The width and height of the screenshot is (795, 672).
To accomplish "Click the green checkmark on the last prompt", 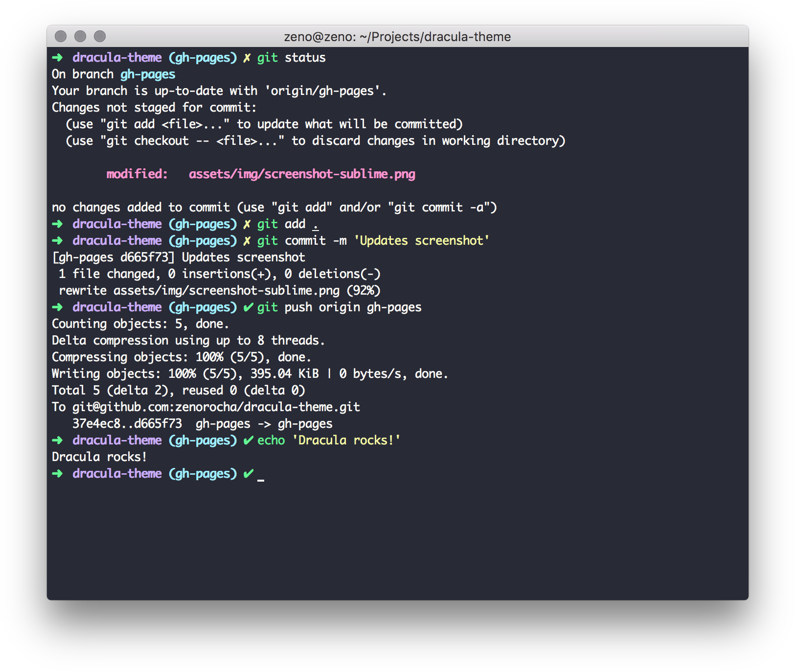I will [x=248, y=474].
